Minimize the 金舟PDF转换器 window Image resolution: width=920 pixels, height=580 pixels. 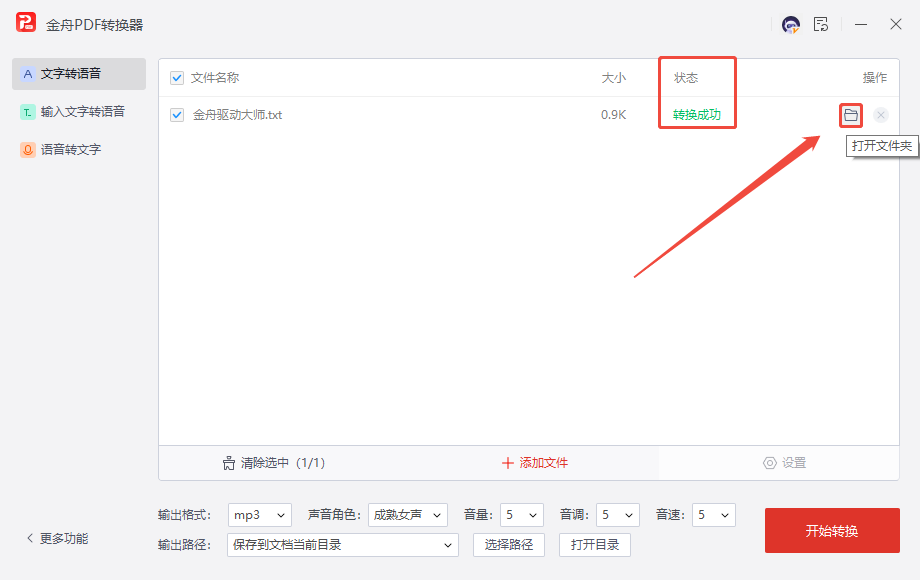[x=861, y=25]
